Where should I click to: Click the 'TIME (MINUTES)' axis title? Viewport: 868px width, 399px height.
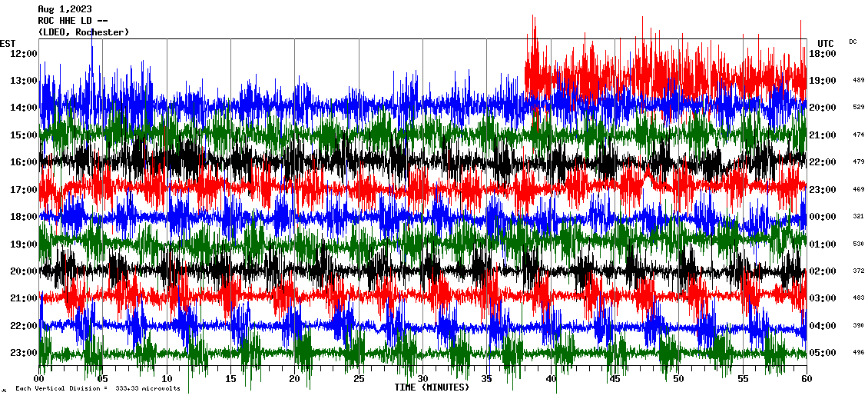(x=432, y=387)
